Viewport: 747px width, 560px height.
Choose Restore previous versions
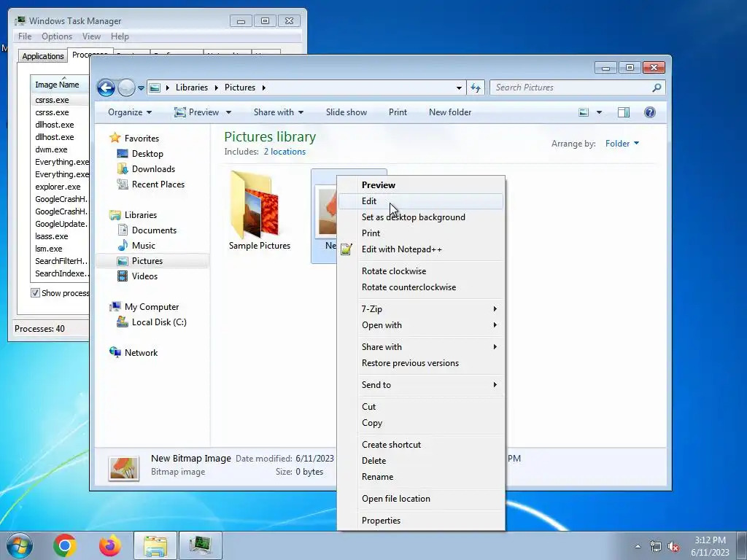421,363
